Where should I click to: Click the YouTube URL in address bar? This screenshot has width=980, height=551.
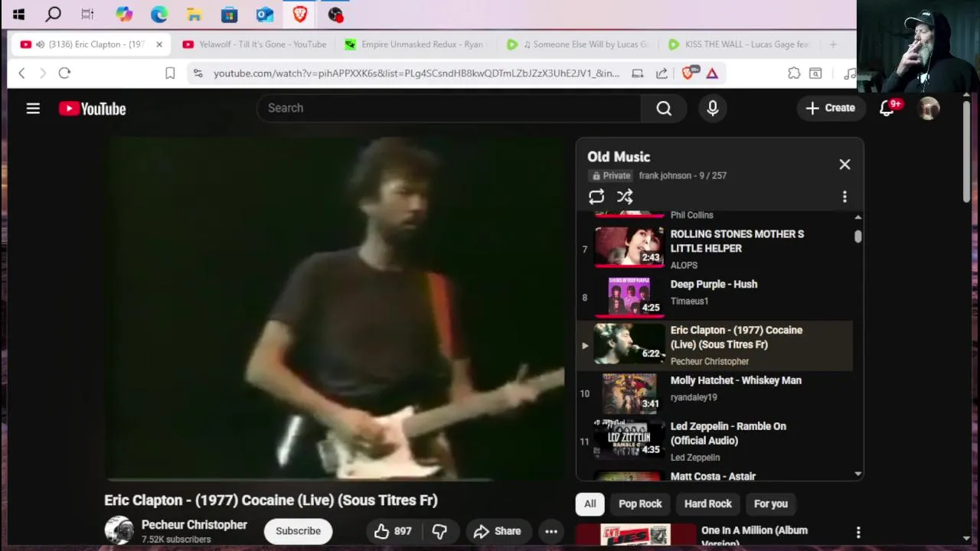pyautogui.click(x=416, y=73)
